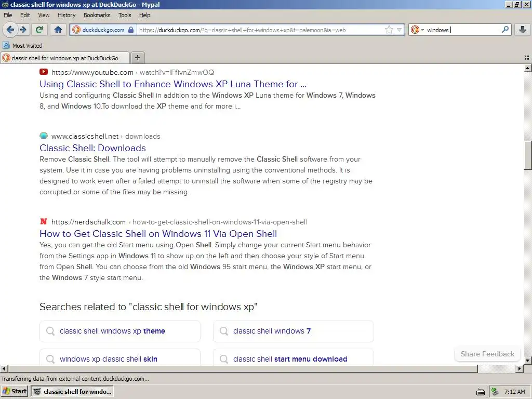The width and height of the screenshot is (532, 399).
Task: Open the list all tabs grid icon
Action: pos(527,58)
